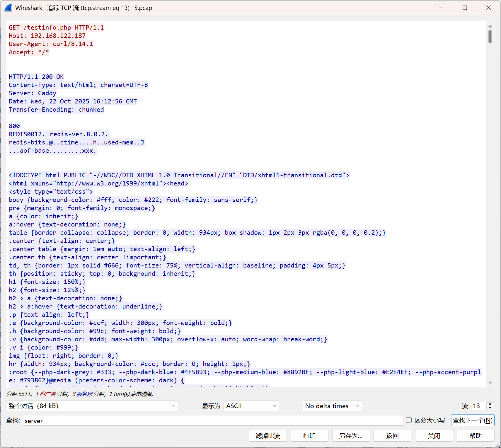Click the img {float: right; border: 0;} line

pyautogui.click(x=64, y=356)
